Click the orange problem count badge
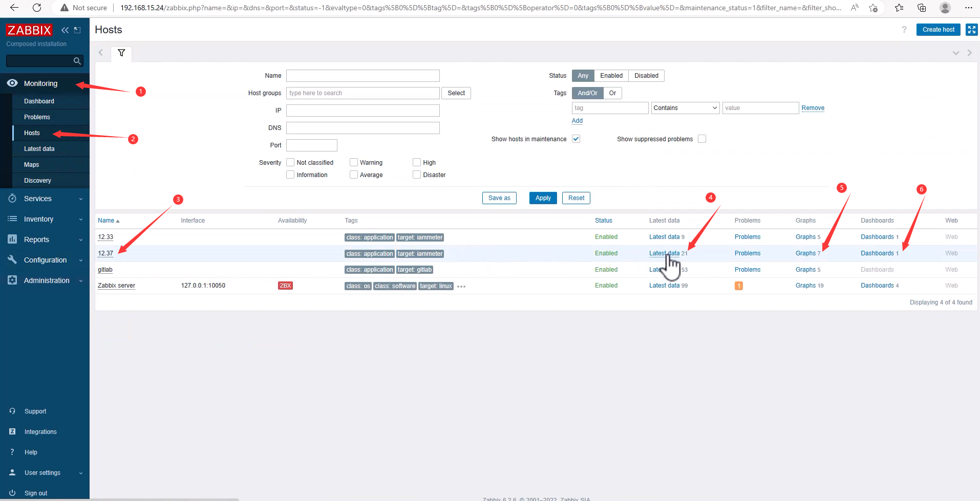Viewport: 980px width, 501px height. click(738, 286)
